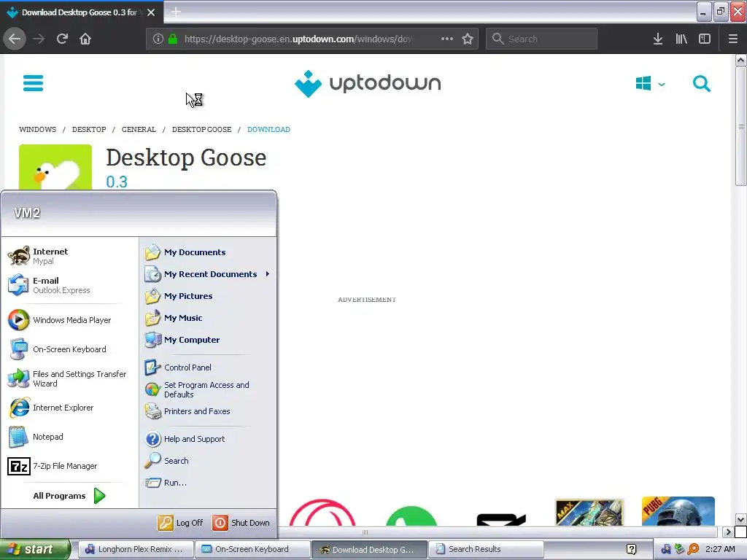Expand My Recent Documents submenu
747x560 pixels.
pos(207,274)
